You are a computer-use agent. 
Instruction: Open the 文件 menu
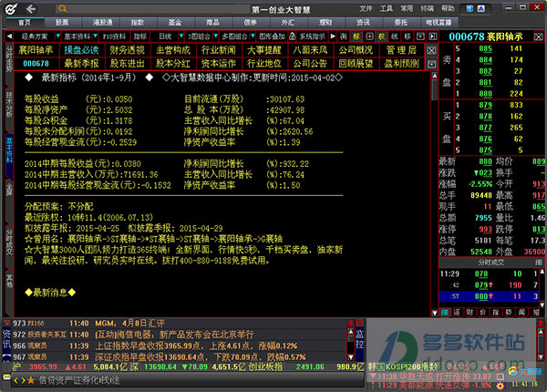[366, 9]
